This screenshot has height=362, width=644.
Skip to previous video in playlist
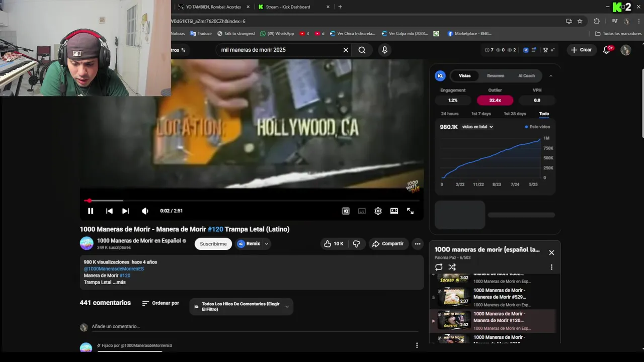pyautogui.click(x=109, y=211)
